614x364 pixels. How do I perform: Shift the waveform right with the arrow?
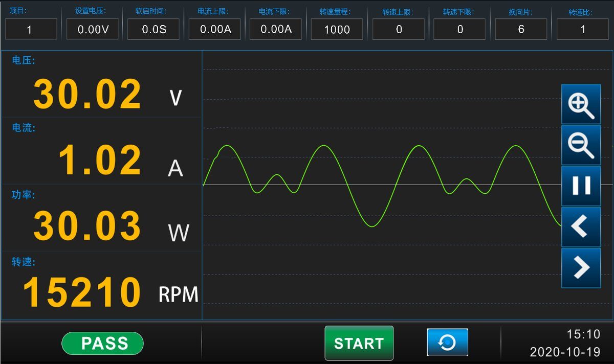pyautogui.click(x=581, y=268)
